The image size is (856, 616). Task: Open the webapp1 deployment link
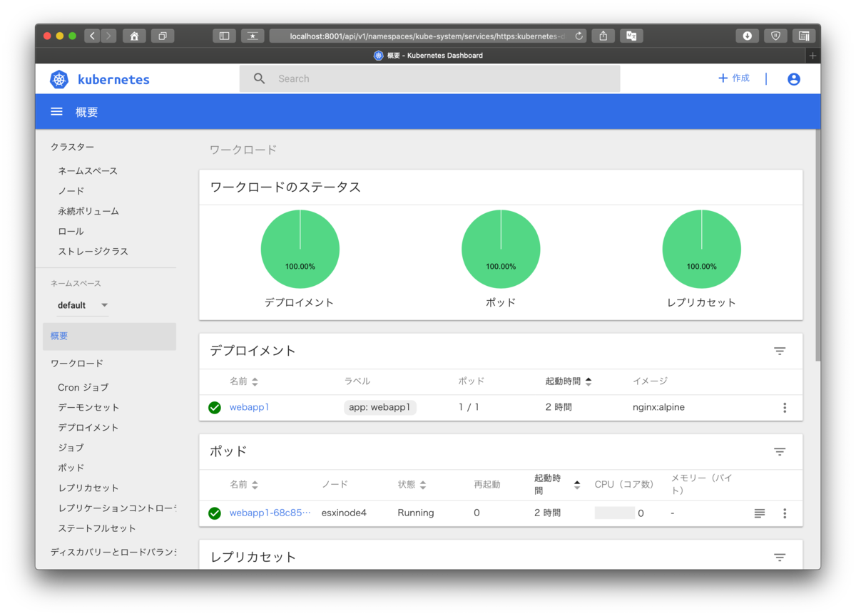249,407
